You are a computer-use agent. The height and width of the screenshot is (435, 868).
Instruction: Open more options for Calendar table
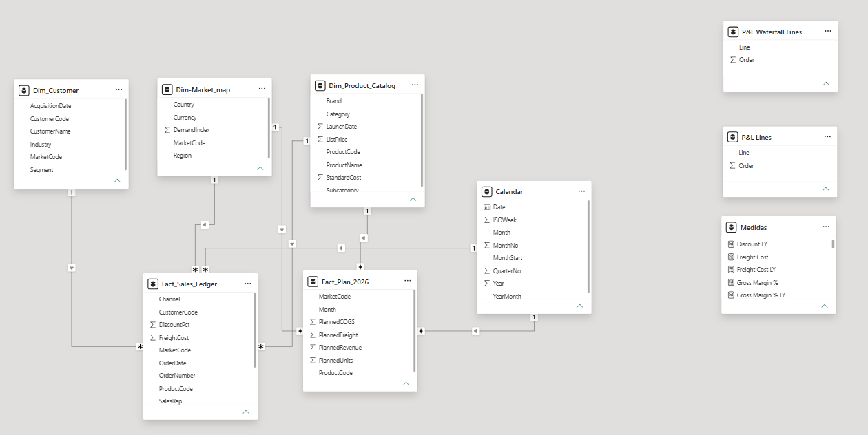(581, 191)
